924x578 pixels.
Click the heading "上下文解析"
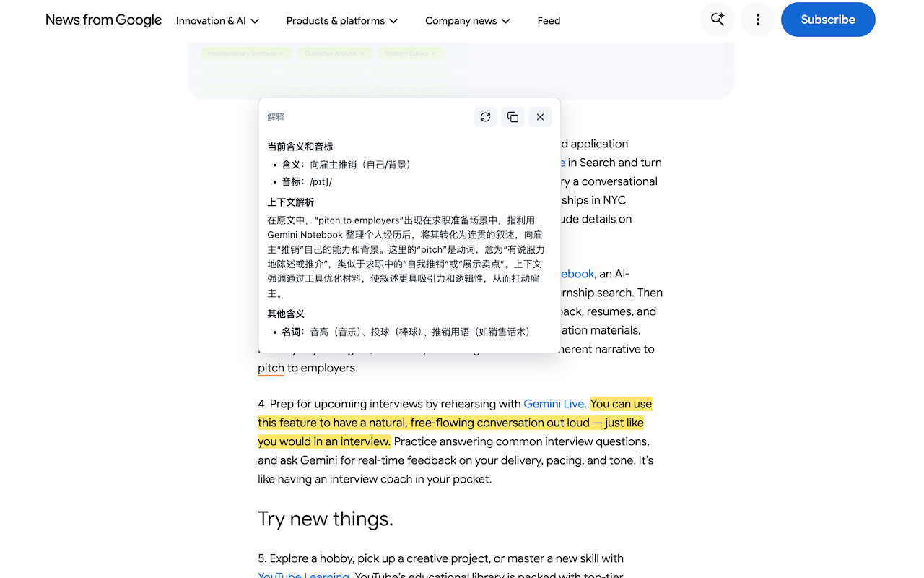[x=291, y=202]
